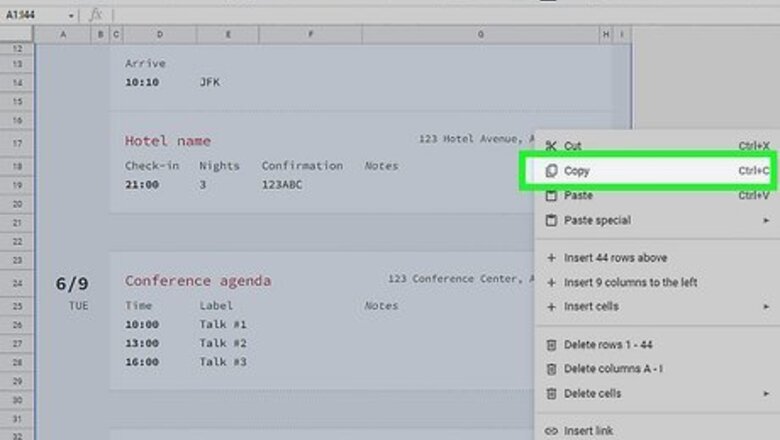Image resolution: width=780 pixels, height=440 pixels.
Task: Click the 'Hotel name' heading cell
Action: [168, 141]
